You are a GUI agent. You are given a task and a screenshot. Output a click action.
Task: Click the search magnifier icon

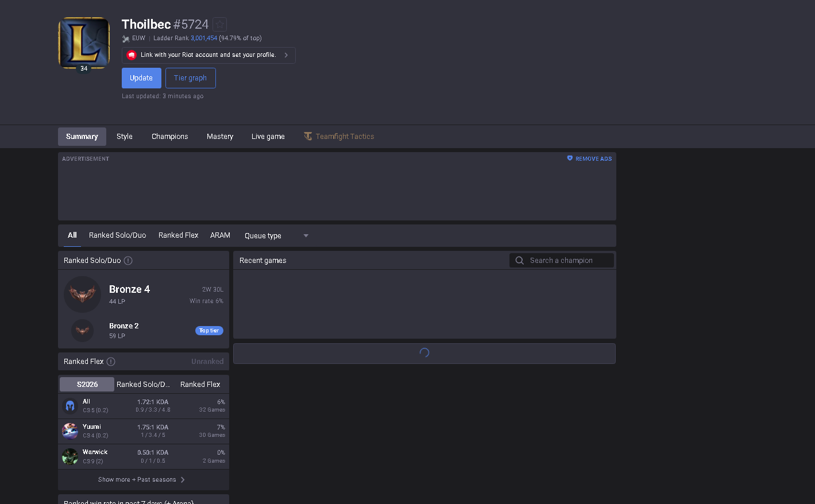pos(520,261)
